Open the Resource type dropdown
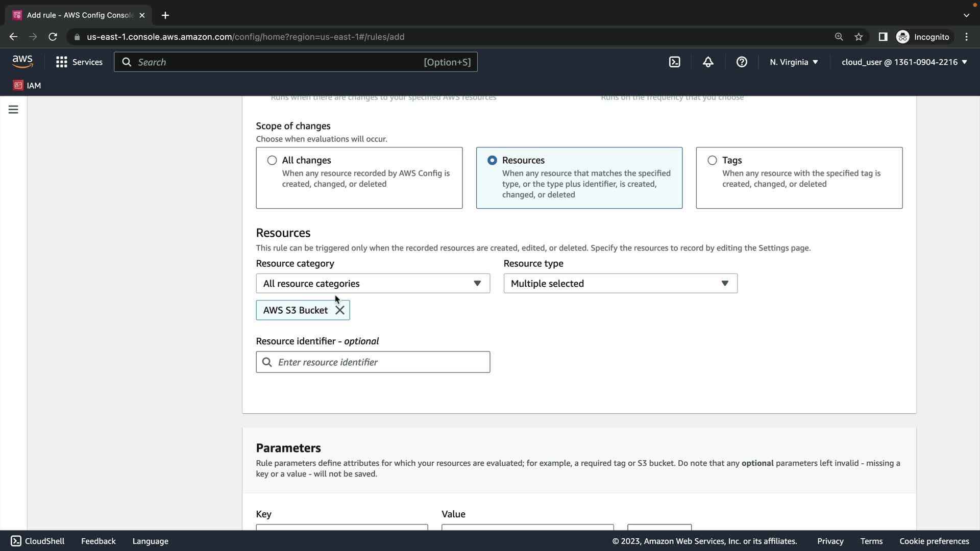The width and height of the screenshot is (980, 551). [x=620, y=283]
